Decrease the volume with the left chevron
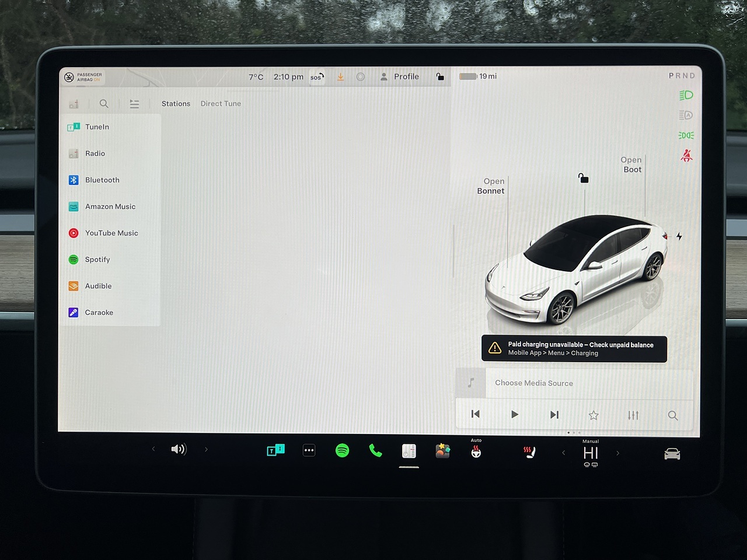Image resolution: width=747 pixels, height=560 pixels. tap(153, 449)
